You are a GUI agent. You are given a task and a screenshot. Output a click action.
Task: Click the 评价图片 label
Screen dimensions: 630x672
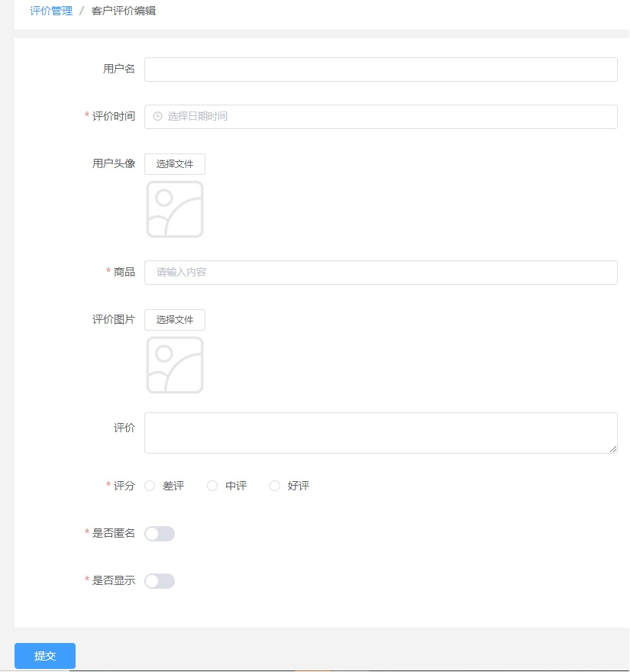click(114, 319)
